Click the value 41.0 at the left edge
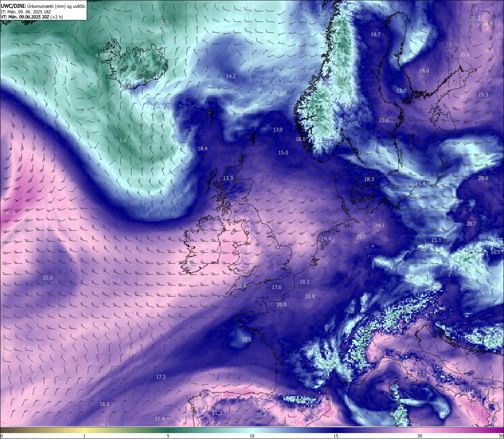Screen dimensions: 504x439 pos(10,213)
